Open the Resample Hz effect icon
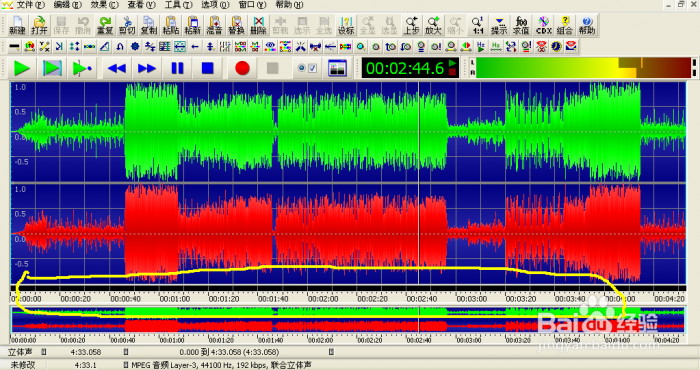The width and height of the screenshot is (700, 370). (x=496, y=46)
